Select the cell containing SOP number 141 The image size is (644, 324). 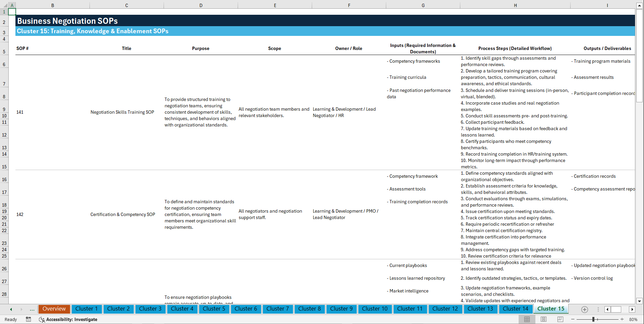click(x=20, y=112)
